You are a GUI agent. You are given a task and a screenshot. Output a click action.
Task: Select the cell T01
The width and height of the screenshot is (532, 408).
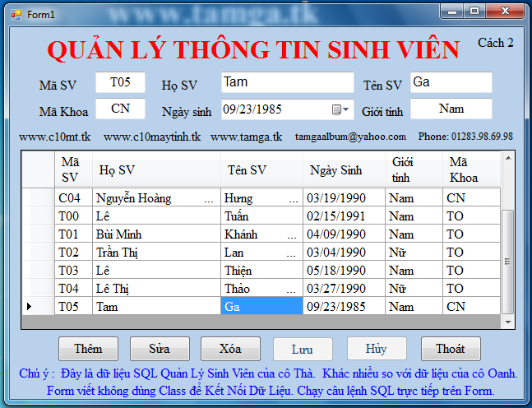73,234
